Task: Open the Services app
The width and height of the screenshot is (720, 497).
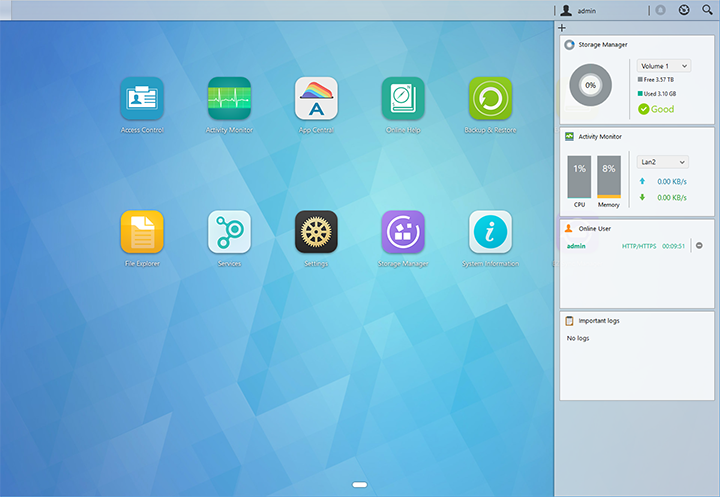Action: 229,232
